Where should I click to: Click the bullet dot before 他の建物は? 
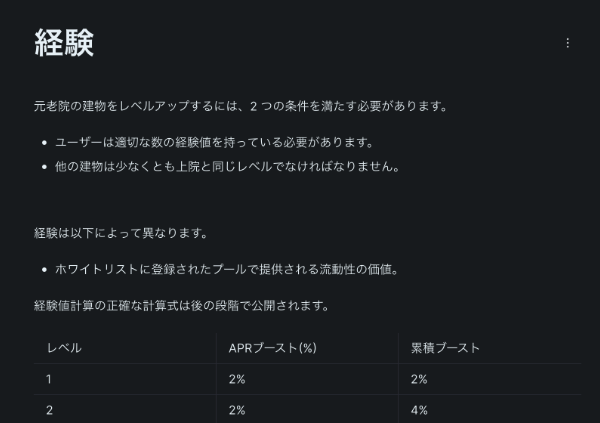[44, 167]
